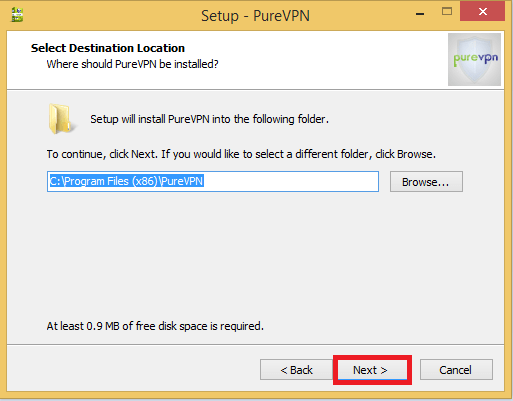The width and height of the screenshot is (513, 401).
Task: Go back with the Back button
Action: click(x=296, y=370)
